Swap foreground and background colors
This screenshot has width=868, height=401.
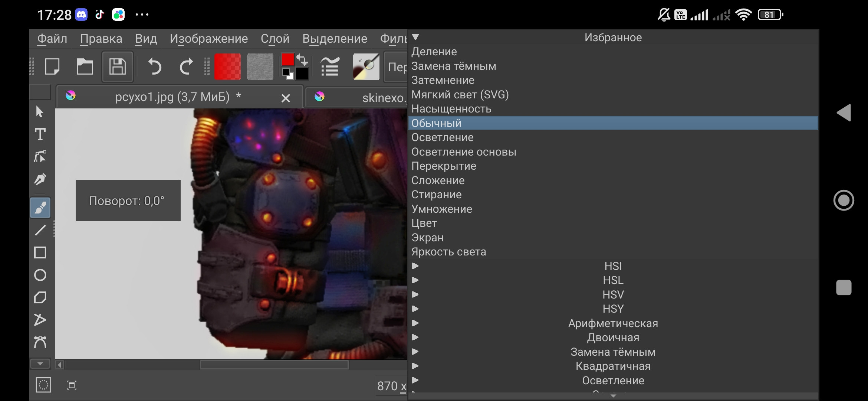click(302, 59)
